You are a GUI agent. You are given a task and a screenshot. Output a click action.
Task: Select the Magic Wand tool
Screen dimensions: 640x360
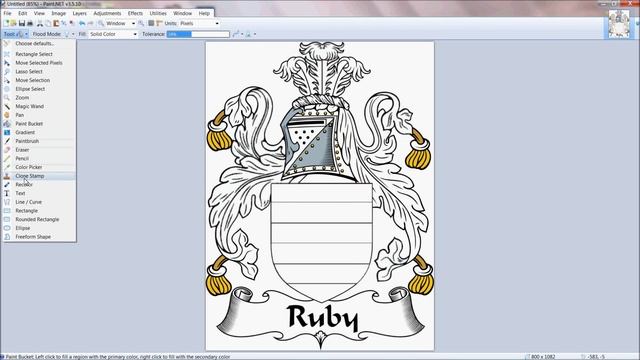coord(39,106)
